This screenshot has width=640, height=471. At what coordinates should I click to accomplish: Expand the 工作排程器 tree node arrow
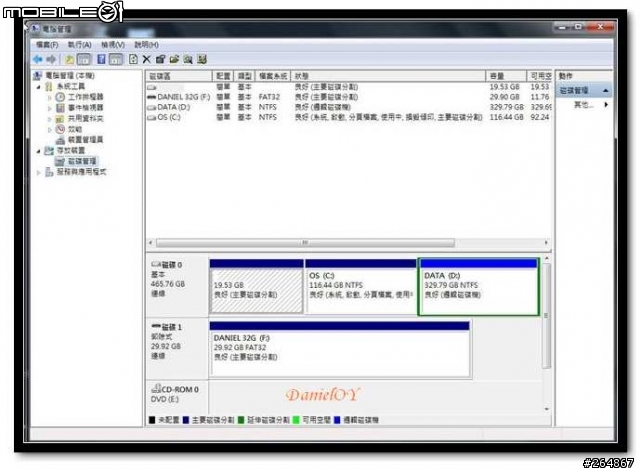(x=50, y=98)
